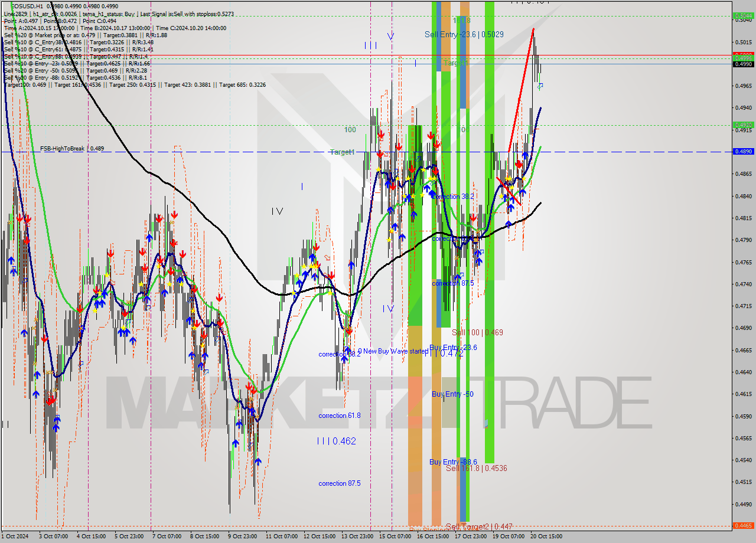The width and height of the screenshot is (756, 543).
Task: Click the 0.5015 price axis label
Action: coord(744,42)
